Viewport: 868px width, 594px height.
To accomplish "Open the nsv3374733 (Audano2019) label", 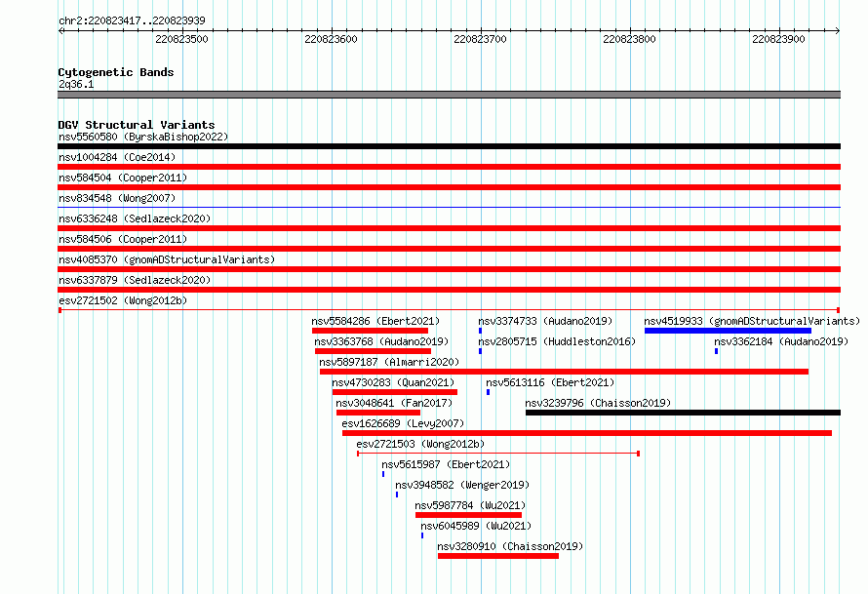I will (545, 321).
